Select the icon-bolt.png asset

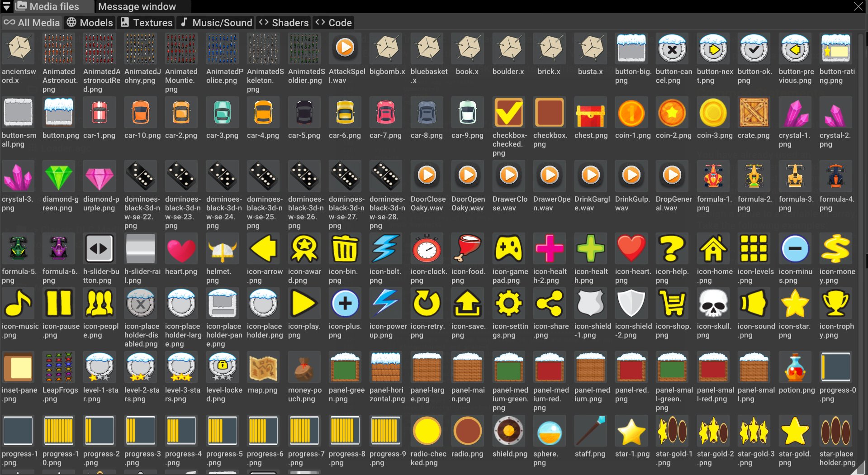[386, 248]
